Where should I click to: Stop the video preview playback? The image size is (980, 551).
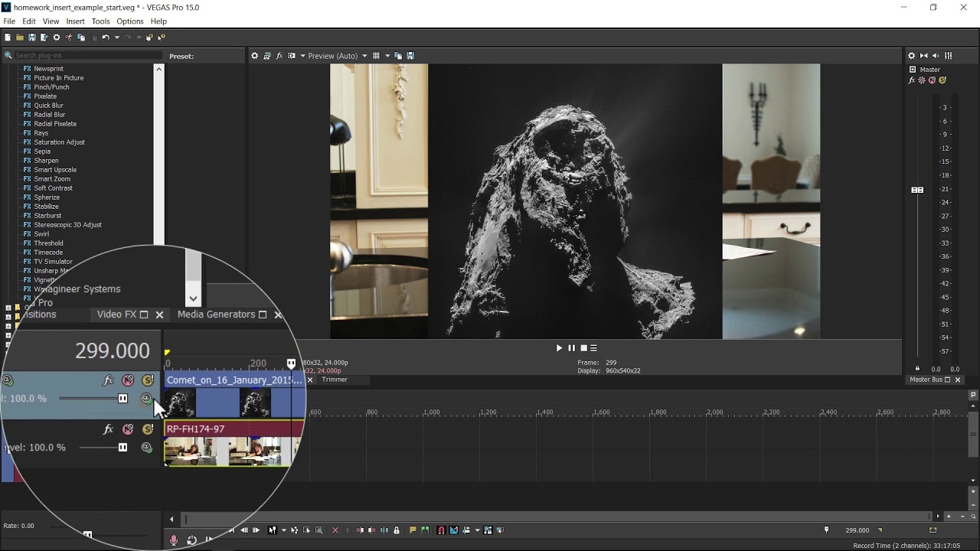point(583,348)
